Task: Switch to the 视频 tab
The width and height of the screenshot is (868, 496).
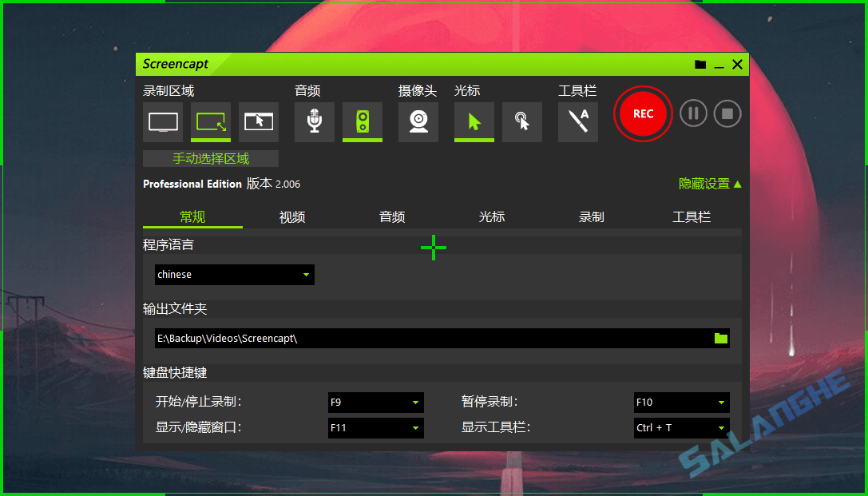Action: [x=292, y=216]
